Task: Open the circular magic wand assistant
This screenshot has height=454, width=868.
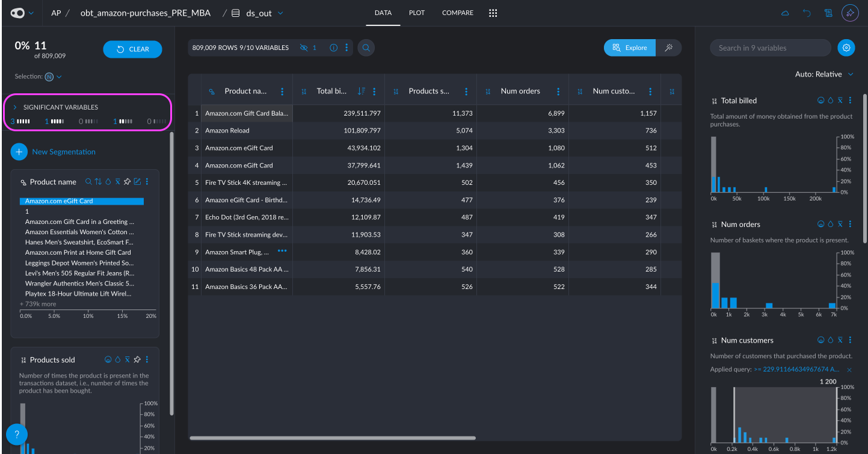Action: 850,13
